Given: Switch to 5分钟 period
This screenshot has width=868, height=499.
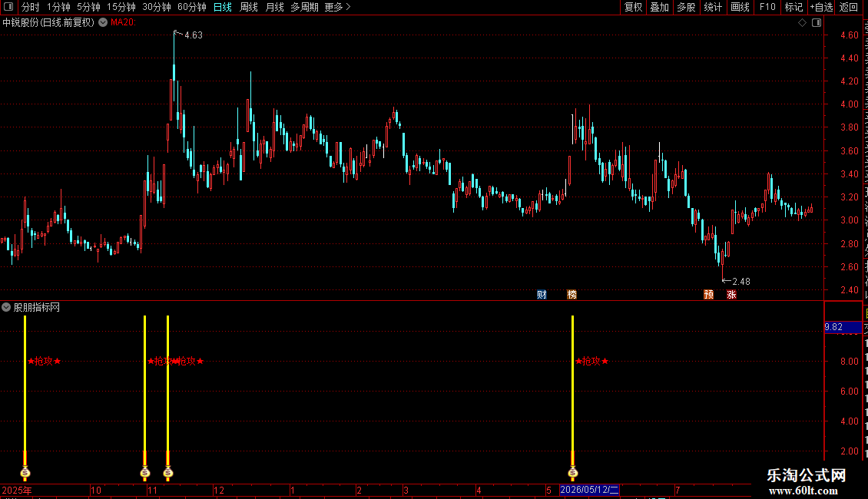Looking at the screenshot, I should [x=88, y=7].
